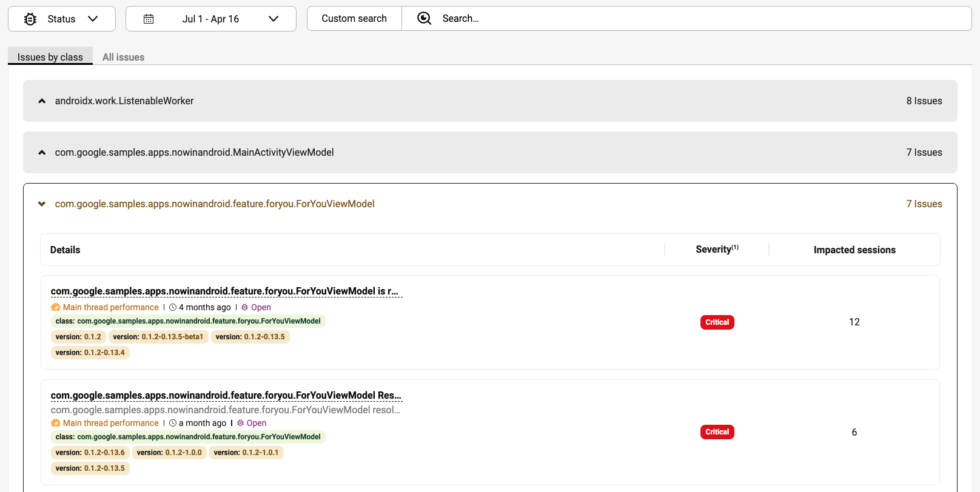Click clock icon beside '4 months ago'
The width and height of the screenshot is (980, 492).
173,307
